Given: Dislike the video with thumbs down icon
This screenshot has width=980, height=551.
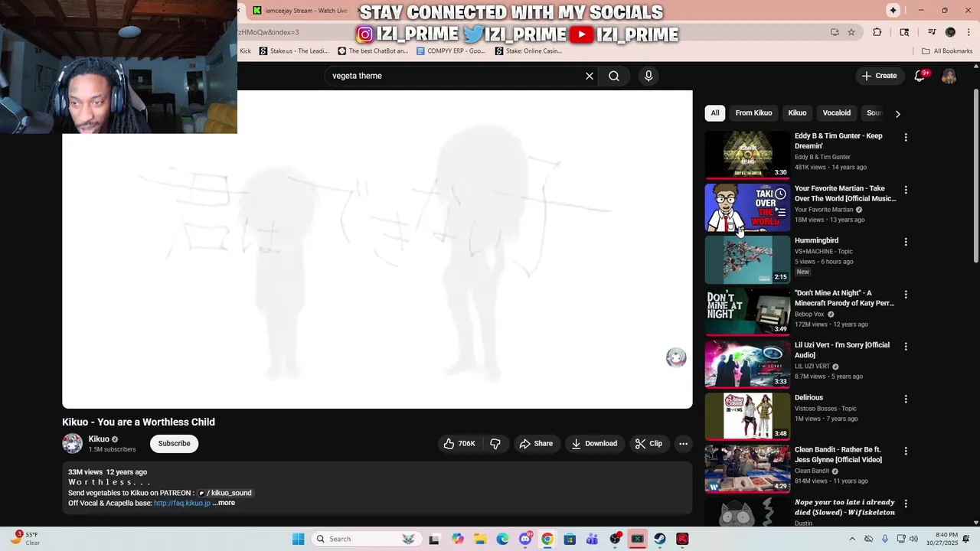Looking at the screenshot, I should (495, 444).
